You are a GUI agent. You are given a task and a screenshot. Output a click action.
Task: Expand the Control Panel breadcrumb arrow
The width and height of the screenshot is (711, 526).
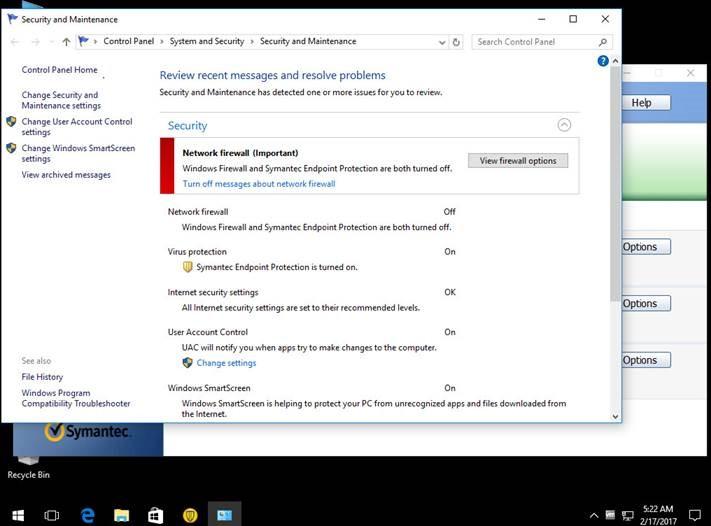(162, 42)
